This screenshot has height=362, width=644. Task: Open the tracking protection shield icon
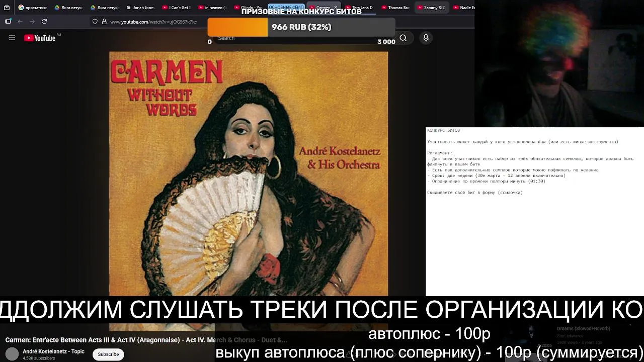(x=95, y=22)
